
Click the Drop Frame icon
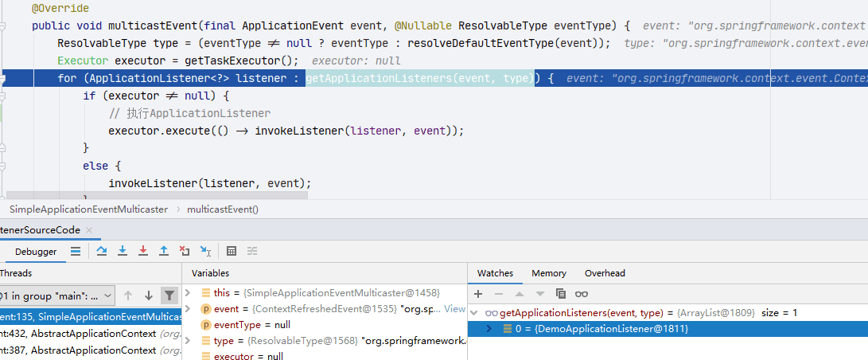185,251
